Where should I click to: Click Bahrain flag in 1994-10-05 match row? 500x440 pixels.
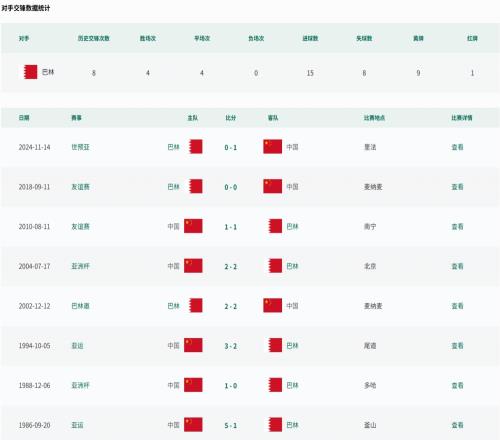(x=275, y=345)
